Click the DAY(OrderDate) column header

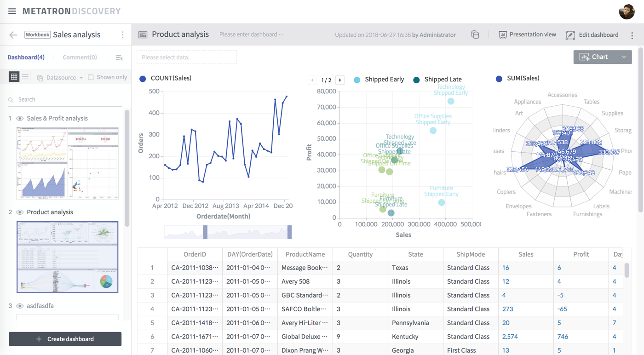(x=250, y=254)
